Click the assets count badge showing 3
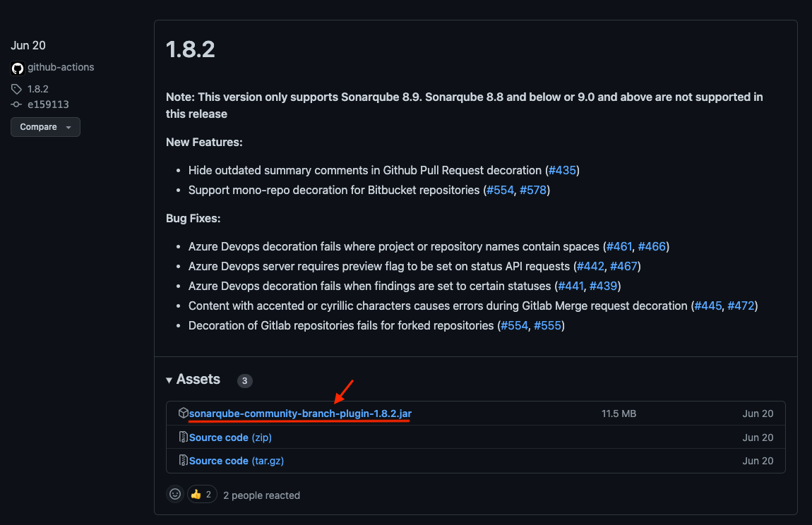 244,380
